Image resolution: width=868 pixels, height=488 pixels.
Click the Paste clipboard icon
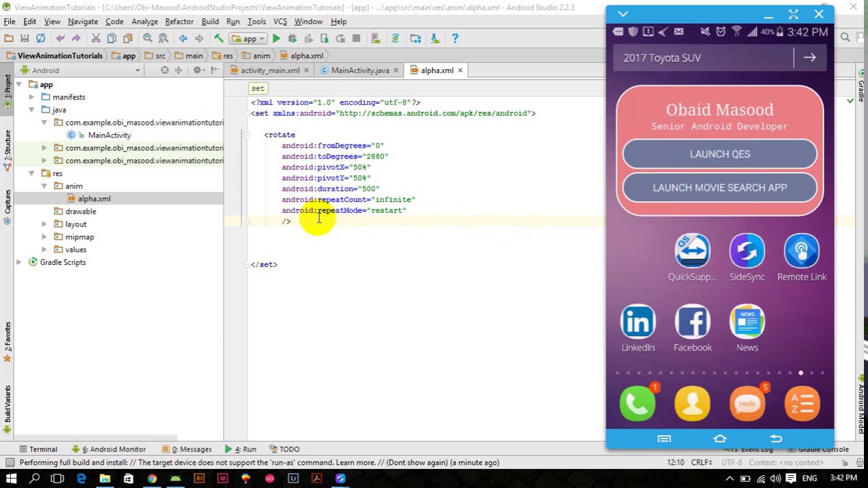[x=127, y=39]
